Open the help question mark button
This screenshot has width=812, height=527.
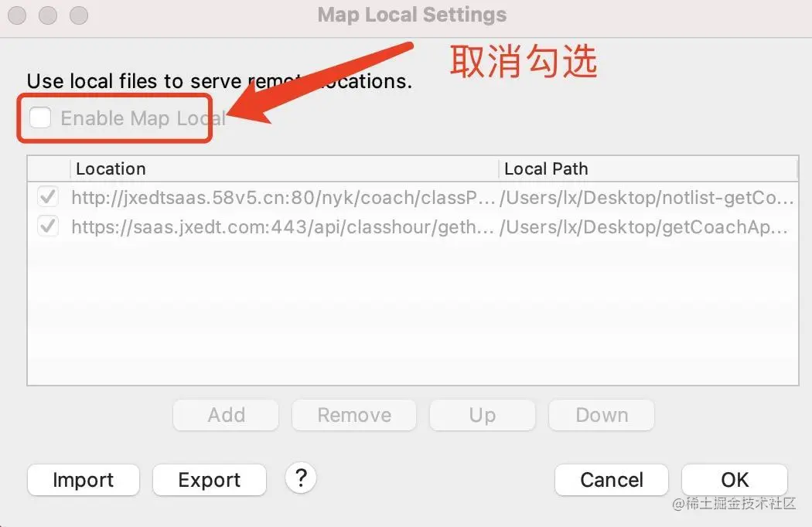tap(300, 478)
